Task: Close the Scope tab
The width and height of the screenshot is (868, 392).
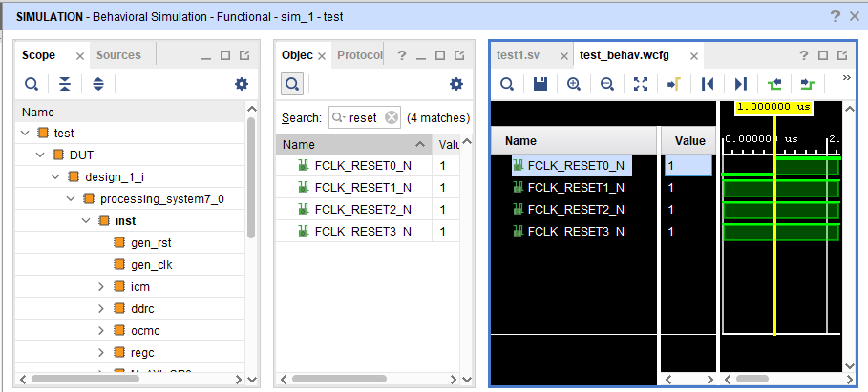Action: (79, 56)
